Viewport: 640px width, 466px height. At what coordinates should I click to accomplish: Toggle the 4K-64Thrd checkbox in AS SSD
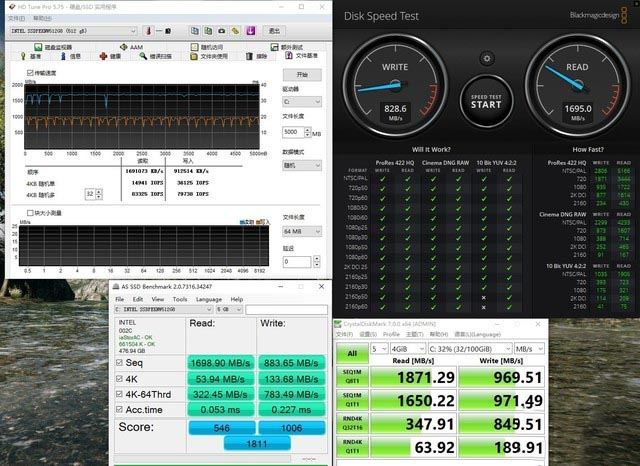119,394
